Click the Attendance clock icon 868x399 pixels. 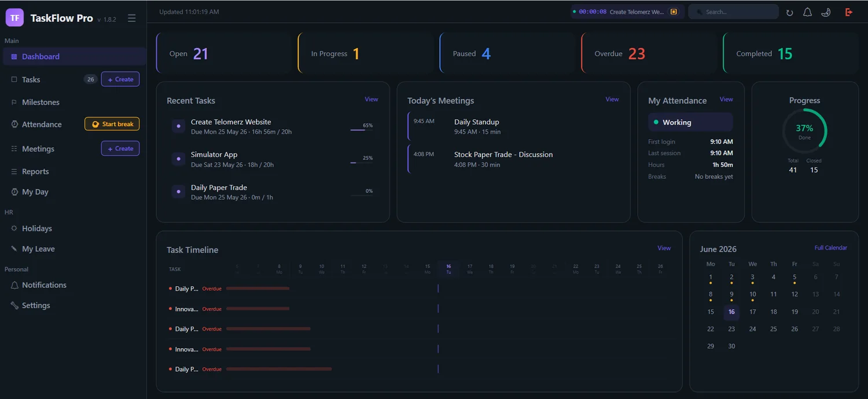(x=14, y=125)
